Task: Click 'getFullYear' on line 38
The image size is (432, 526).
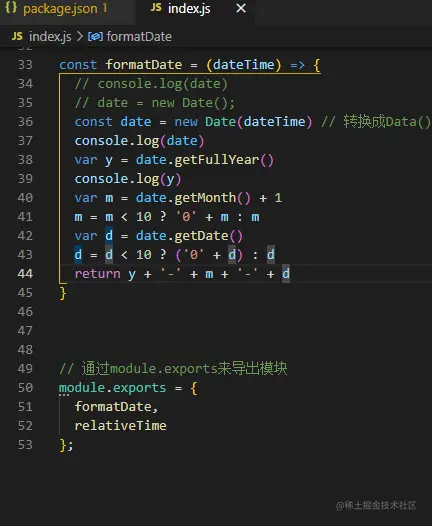Action: (217, 160)
